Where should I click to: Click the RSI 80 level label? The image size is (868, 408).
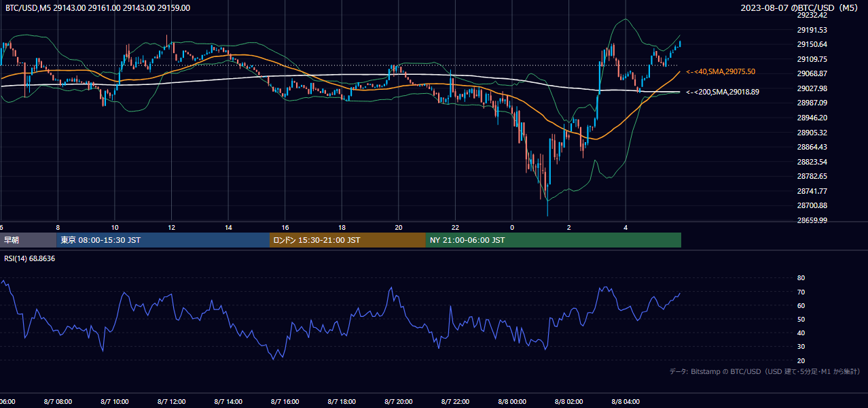tap(801, 278)
